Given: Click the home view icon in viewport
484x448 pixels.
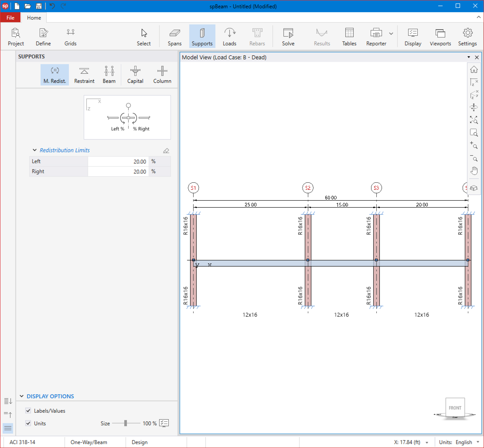Looking at the screenshot, I should (x=474, y=70).
